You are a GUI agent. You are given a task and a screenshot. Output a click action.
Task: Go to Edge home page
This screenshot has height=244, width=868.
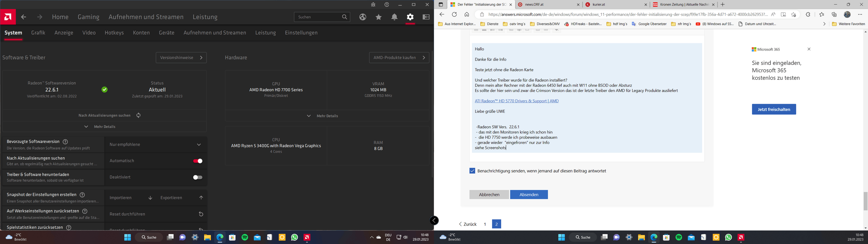[467, 14]
